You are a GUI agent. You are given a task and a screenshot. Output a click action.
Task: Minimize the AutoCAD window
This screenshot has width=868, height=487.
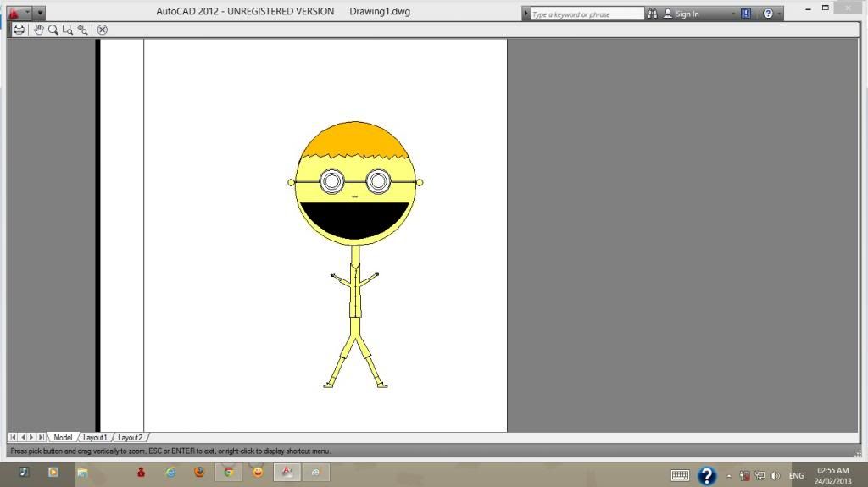coord(808,8)
